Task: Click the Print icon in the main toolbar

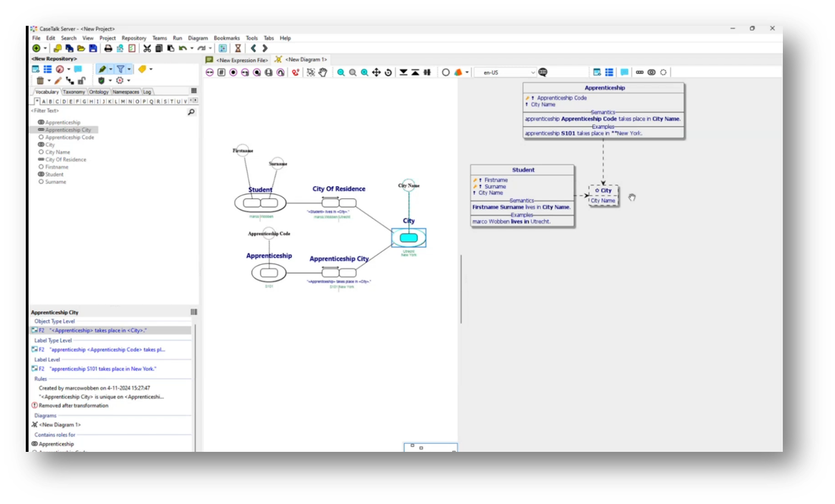Action: tap(108, 48)
